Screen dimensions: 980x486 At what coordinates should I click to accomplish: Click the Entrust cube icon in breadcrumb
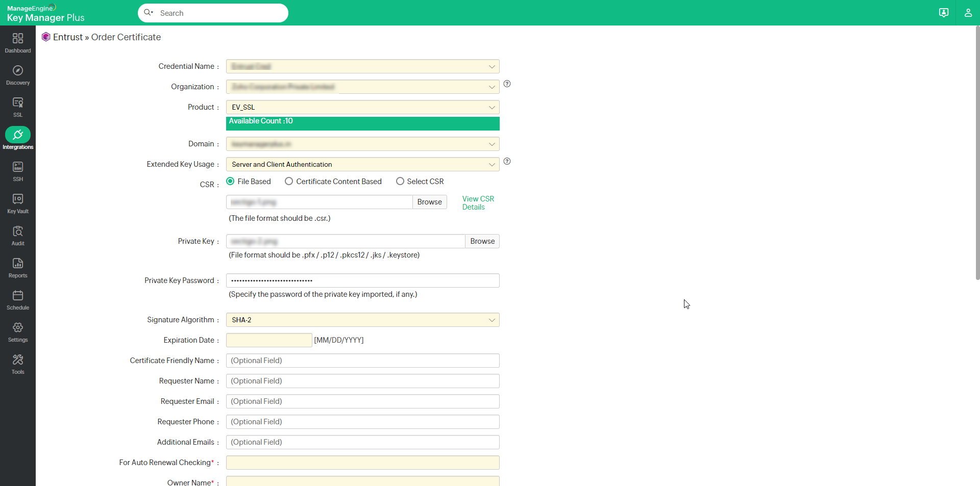(x=46, y=37)
